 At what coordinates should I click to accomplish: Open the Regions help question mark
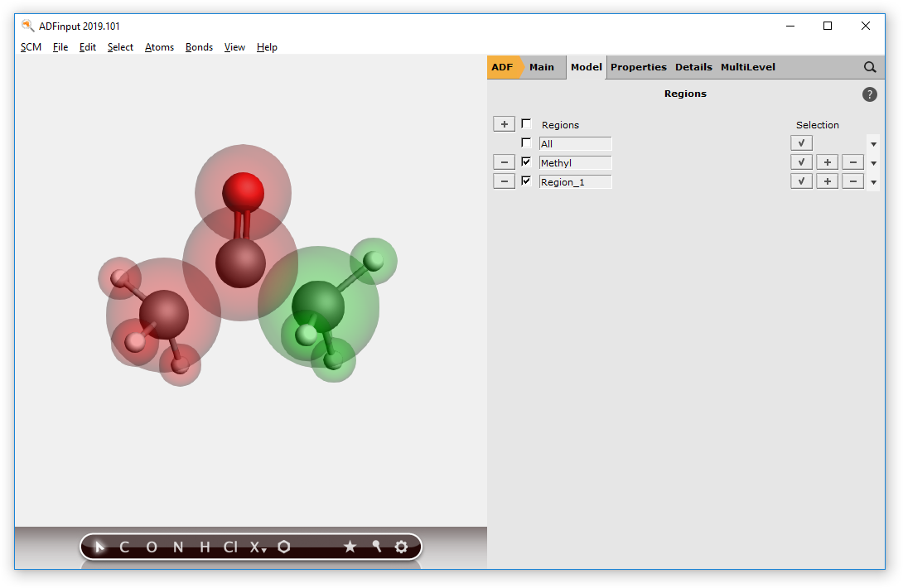[x=869, y=94]
